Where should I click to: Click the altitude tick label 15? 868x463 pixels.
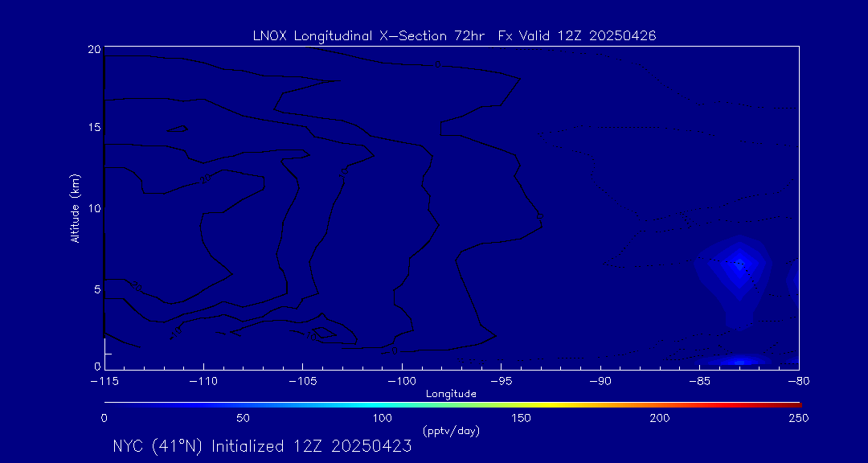(x=93, y=128)
